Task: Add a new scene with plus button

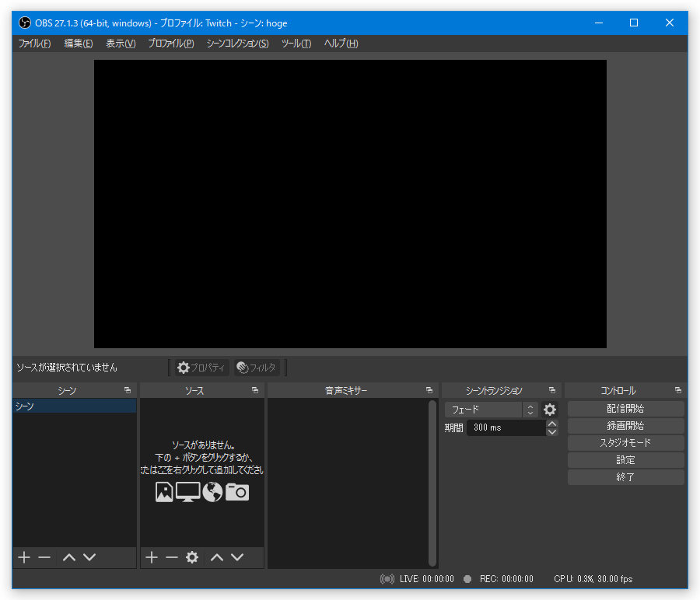Action: 24,557
